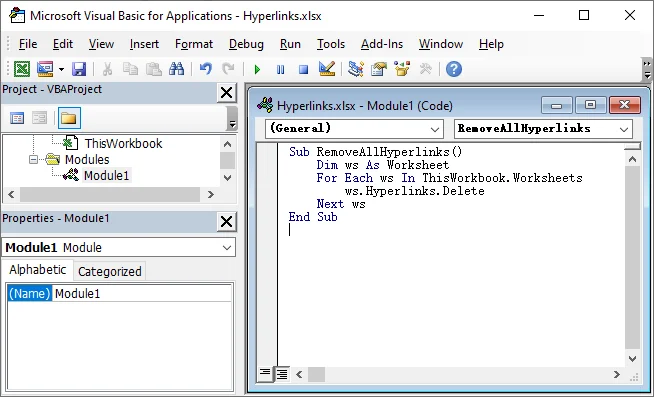Save the Hyperlinks.xlsx project
This screenshot has height=397, width=654.
pyautogui.click(x=79, y=69)
